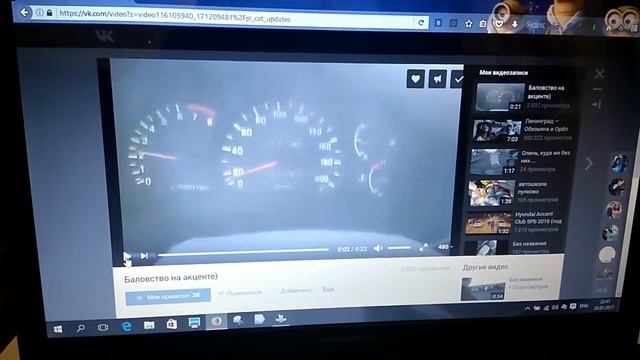The height and width of the screenshot is (360, 640).
Task: Click the PlayStation app icon on the taskbar
Action: [280, 318]
